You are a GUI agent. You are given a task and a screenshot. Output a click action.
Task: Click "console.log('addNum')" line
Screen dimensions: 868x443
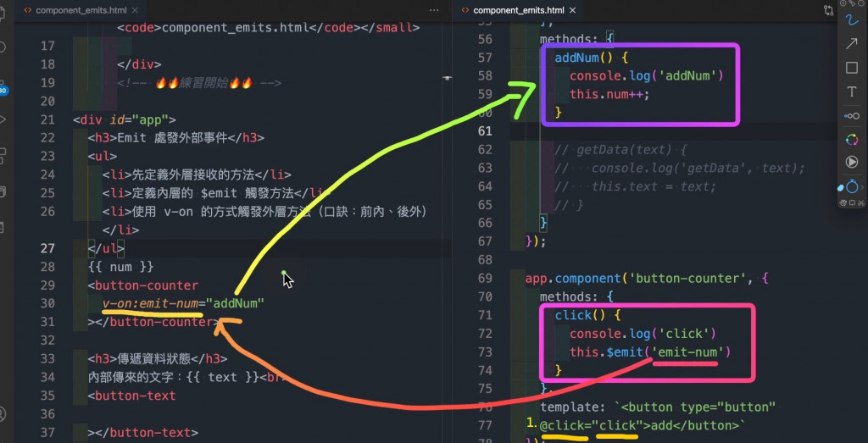click(647, 75)
